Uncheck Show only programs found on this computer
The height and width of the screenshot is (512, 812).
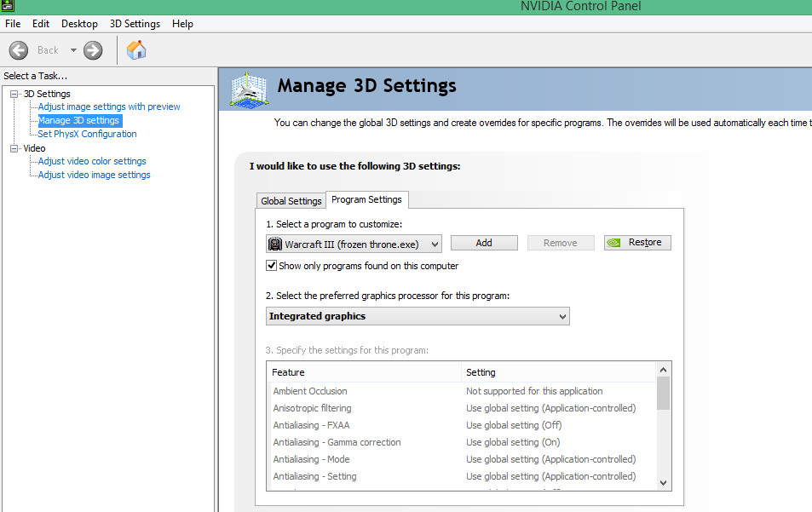point(271,266)
